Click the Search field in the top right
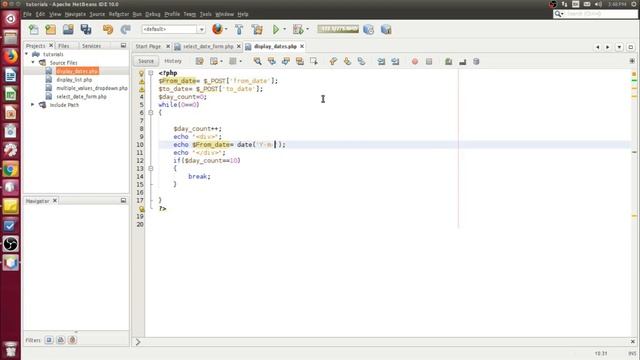640x360 pixels. coord(596,14)
